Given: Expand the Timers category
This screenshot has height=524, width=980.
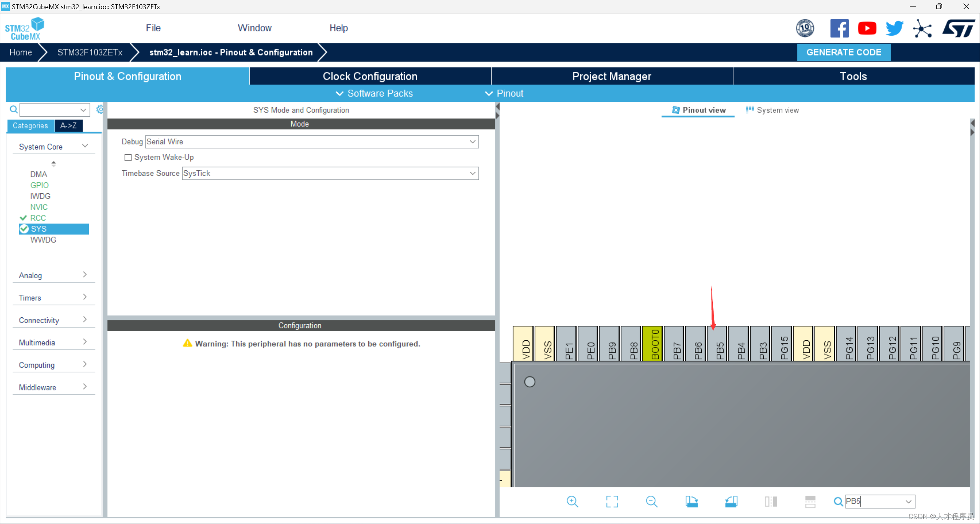Looking at the screenshot, I should (x=54, y=298).
